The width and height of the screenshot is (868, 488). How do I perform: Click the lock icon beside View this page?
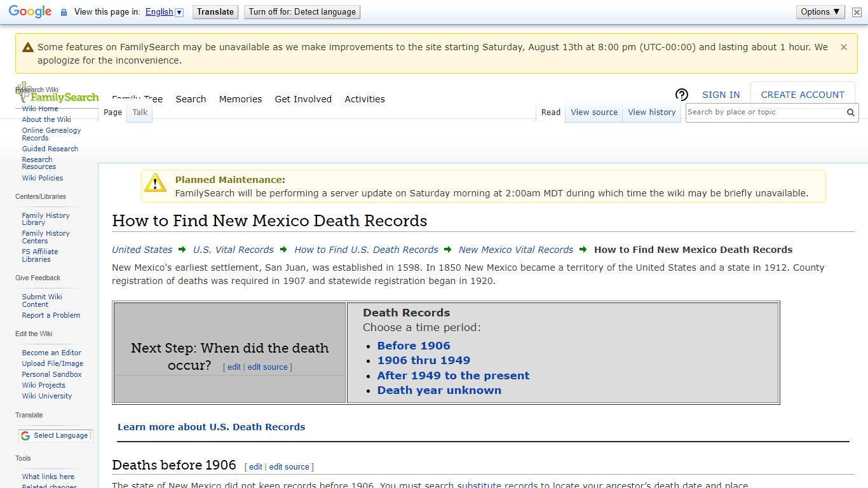pyautogui.click(x=64, y=12)
